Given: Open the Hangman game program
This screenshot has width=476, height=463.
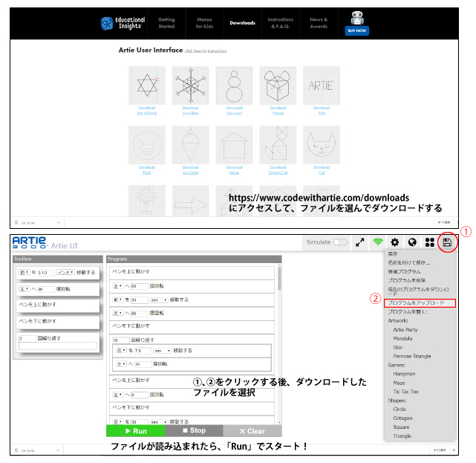Looking at the screenshot, I should (404, 374).
